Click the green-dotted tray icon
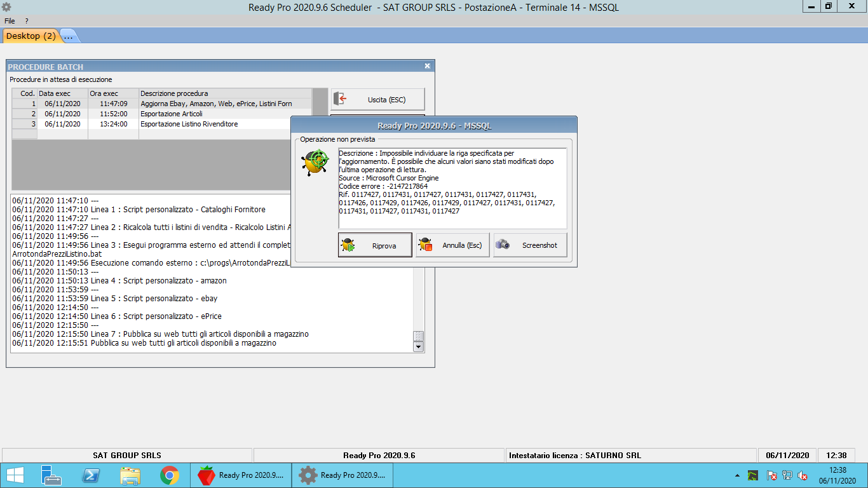Image resolution: width=868 pixels, height=488 pixels. [x=753, y=475]
